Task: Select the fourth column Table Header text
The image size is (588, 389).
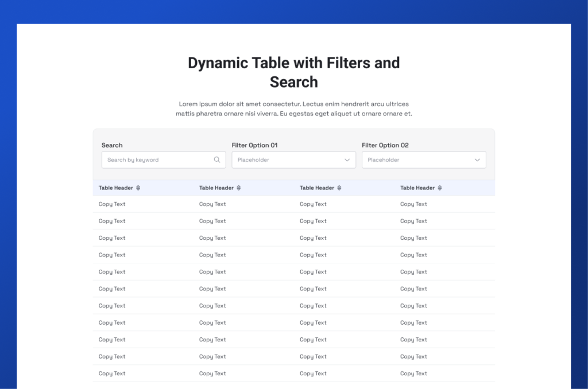Action: pos(417,188)
